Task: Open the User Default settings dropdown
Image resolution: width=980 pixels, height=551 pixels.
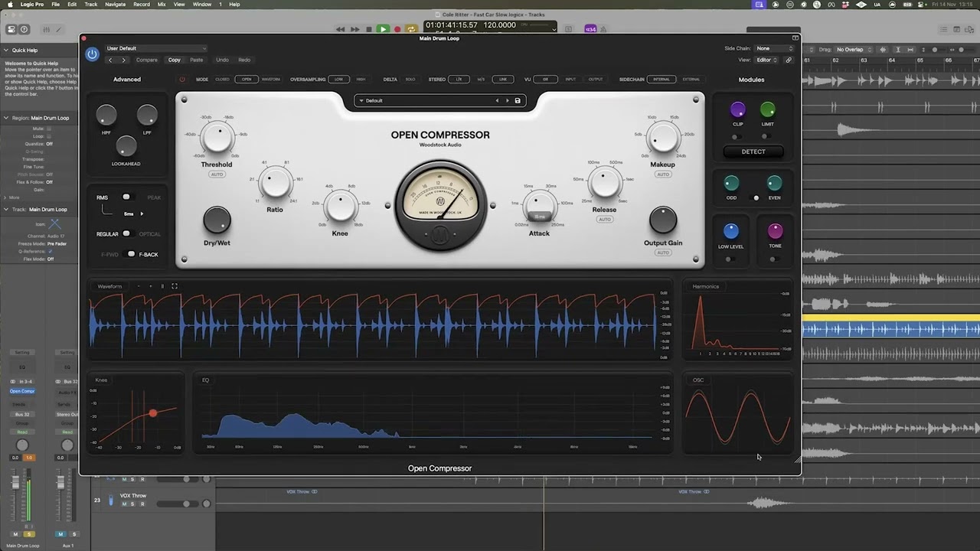Action: tap(155, 48)
